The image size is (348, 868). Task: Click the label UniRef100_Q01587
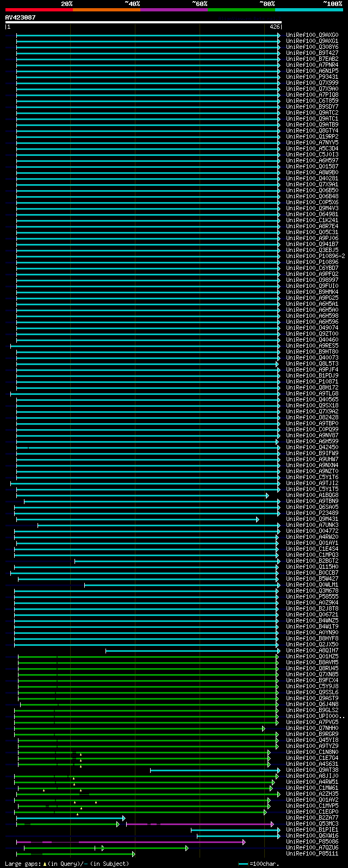pos(312,167)
